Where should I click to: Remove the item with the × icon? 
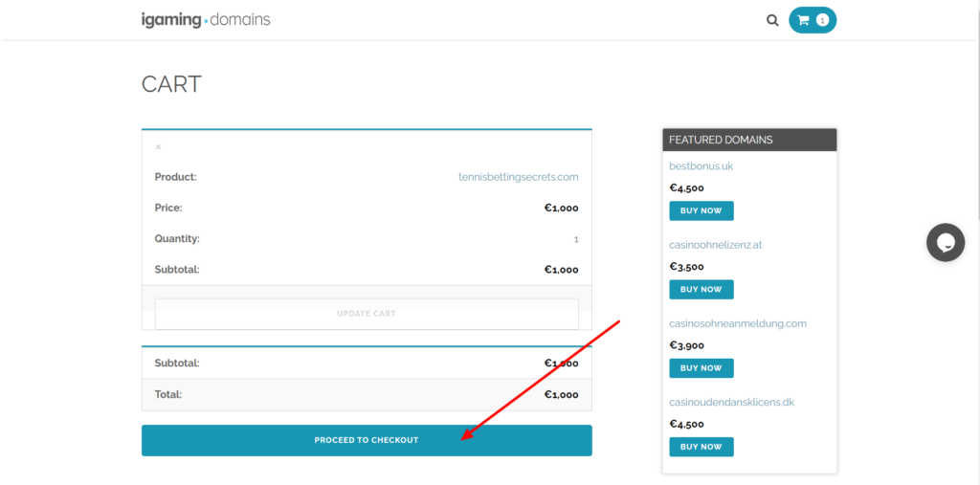coord(158,147)
